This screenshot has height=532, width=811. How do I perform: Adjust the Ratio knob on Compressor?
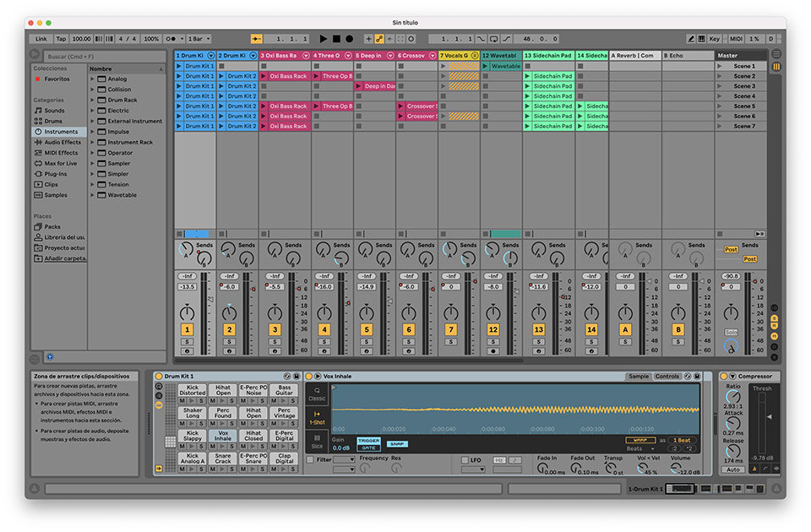[733, 397]
